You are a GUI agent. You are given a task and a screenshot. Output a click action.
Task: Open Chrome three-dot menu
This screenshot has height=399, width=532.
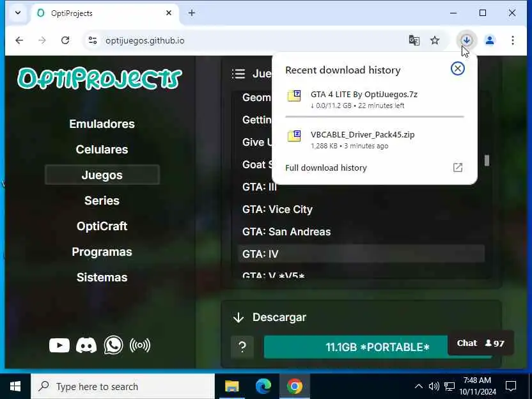click(x=513, y=40)
